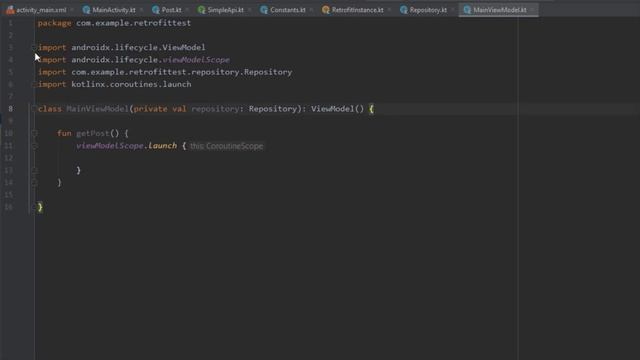
Task: Close the SimpleApi.kt tab
Action: pos(250,10)
